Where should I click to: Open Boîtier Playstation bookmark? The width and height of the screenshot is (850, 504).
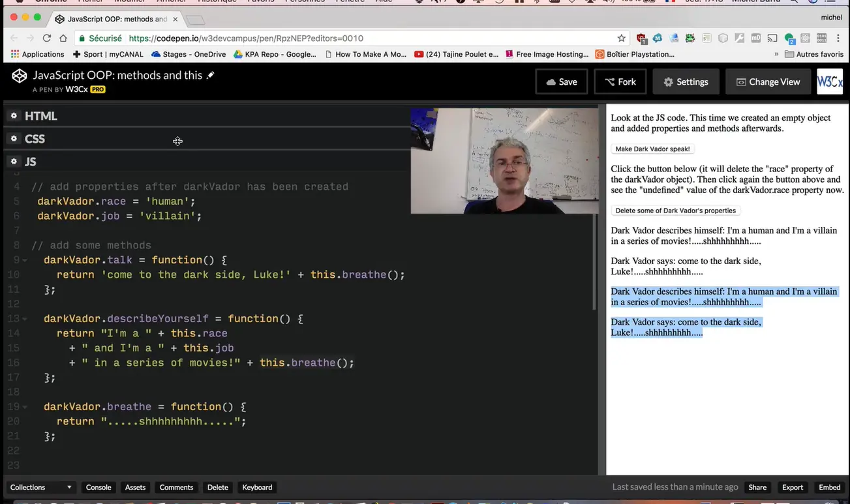pos(635,54)
